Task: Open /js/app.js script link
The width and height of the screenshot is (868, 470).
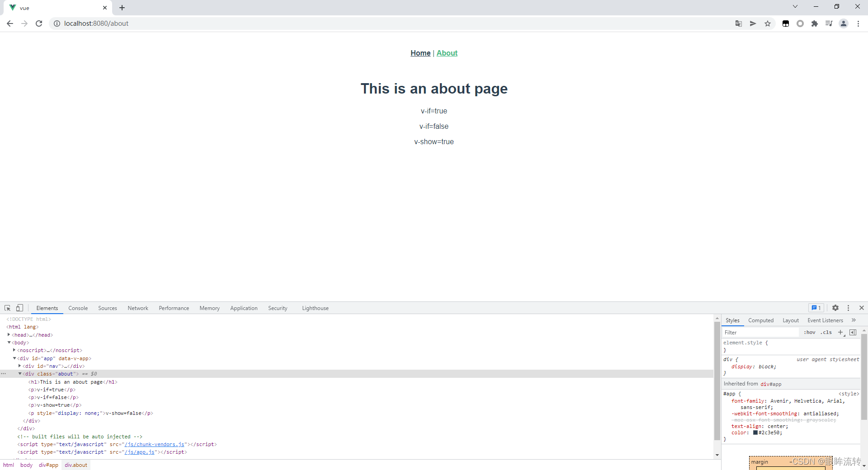Action: click(x=140, y=452)
